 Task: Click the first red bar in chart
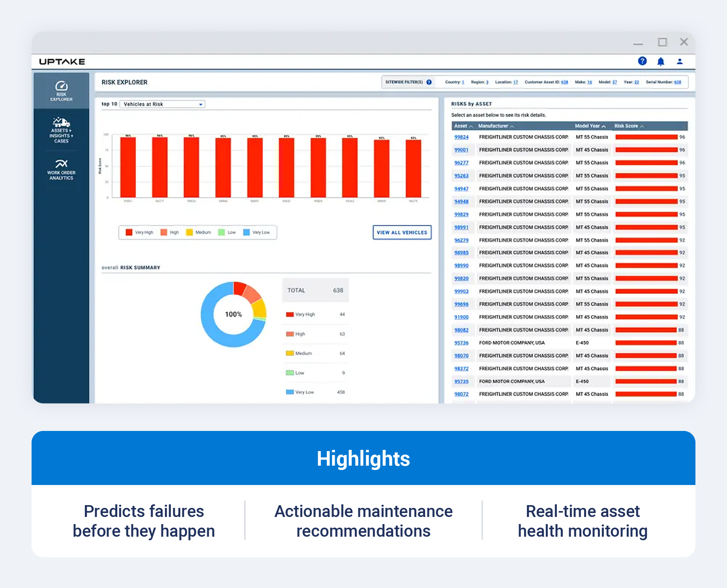pos(128,167)
